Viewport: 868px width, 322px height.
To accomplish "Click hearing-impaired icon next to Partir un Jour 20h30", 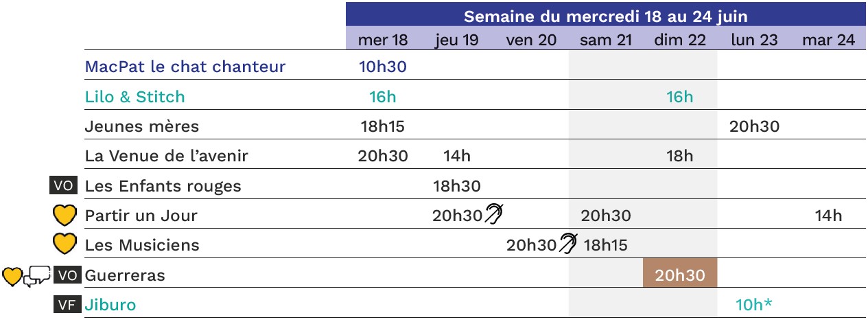I will (494, 214).
